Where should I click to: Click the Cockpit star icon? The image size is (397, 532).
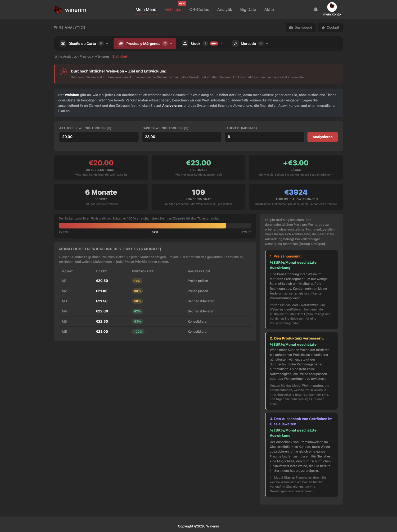tap(323, 27)
